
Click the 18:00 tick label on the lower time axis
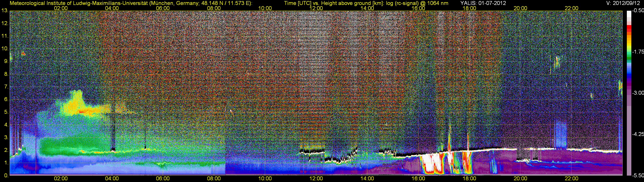pyautogui.click(x=469, y=179)
